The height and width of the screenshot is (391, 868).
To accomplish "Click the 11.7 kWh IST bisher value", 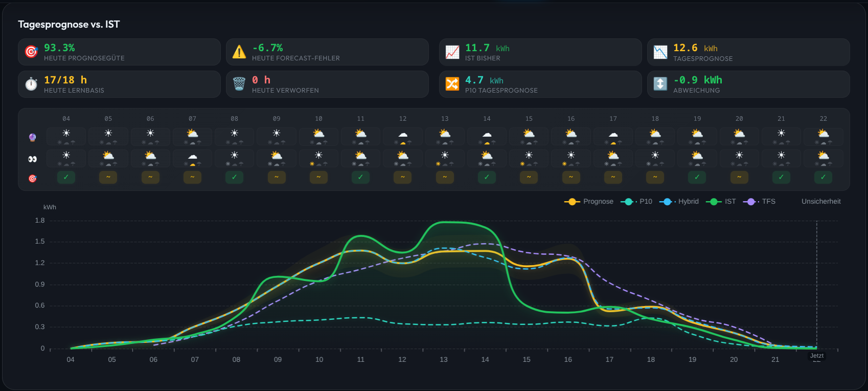I will pyautogui.click(x=487, y=48).
